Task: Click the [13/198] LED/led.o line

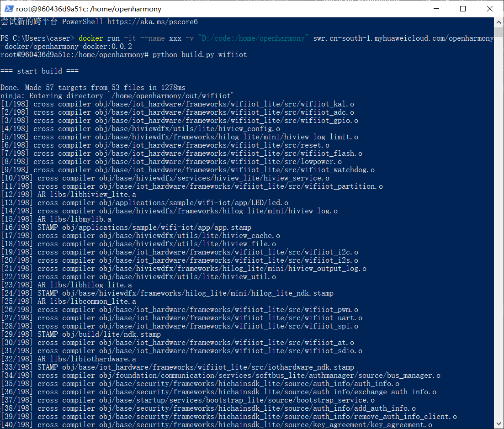Action: [x=144, y=203]
